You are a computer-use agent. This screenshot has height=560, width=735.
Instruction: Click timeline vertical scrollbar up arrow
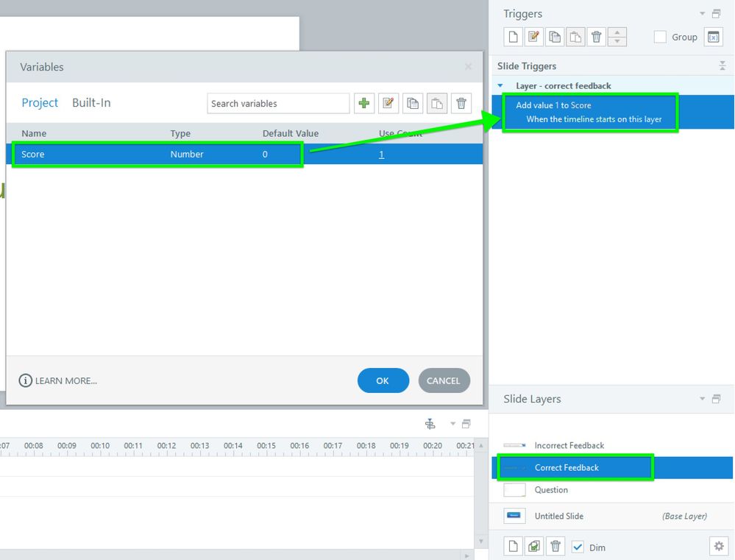coord(481,445)
